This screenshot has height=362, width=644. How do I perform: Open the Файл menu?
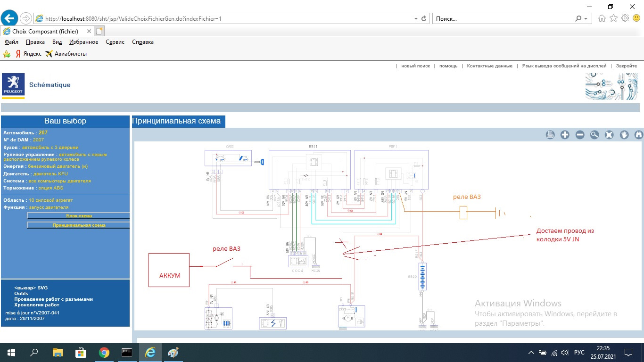[11, 42]
